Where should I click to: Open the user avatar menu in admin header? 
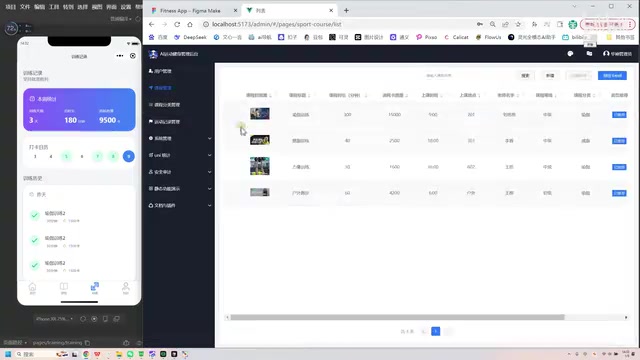pyautogui.click(x=617, y=53)
